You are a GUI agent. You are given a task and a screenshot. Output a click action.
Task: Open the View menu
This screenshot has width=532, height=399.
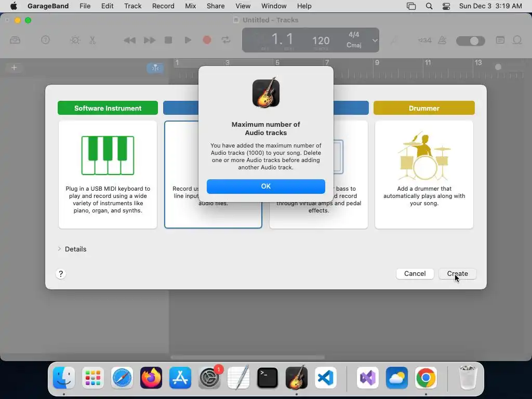tap(243, 6)
